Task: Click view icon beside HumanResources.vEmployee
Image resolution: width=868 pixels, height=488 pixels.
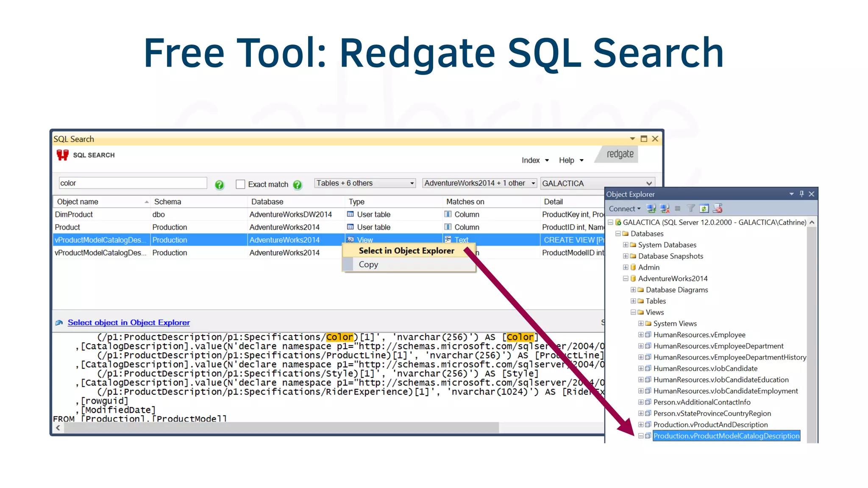Action: [648, 335]
